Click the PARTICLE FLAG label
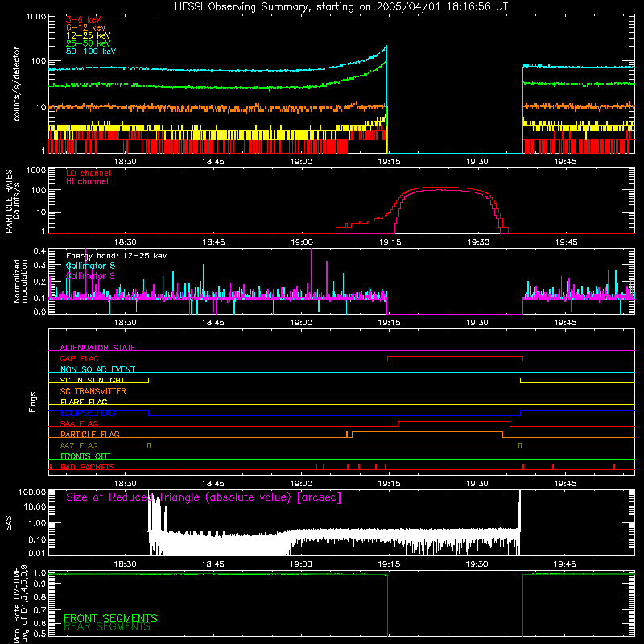This screenshot has width=644, height=644. [90, 435]
